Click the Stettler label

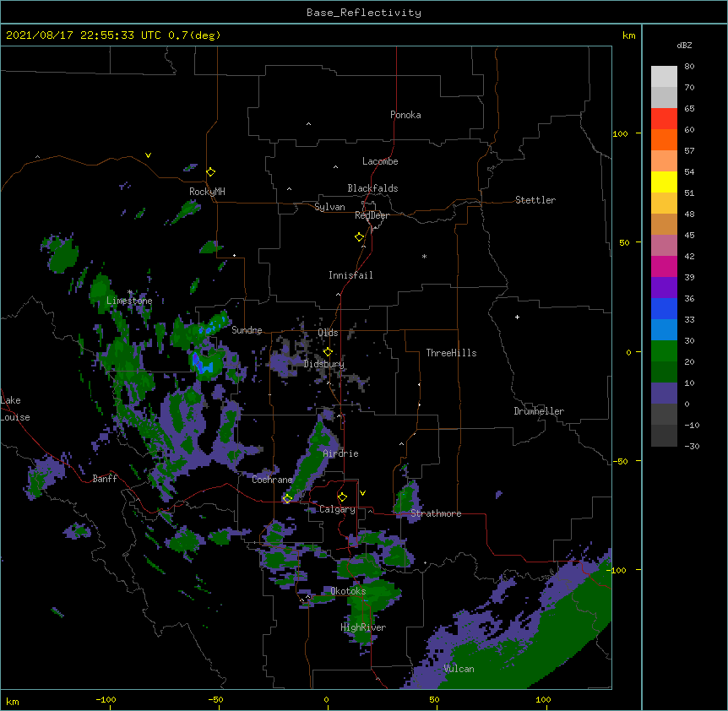pos(535,200)
